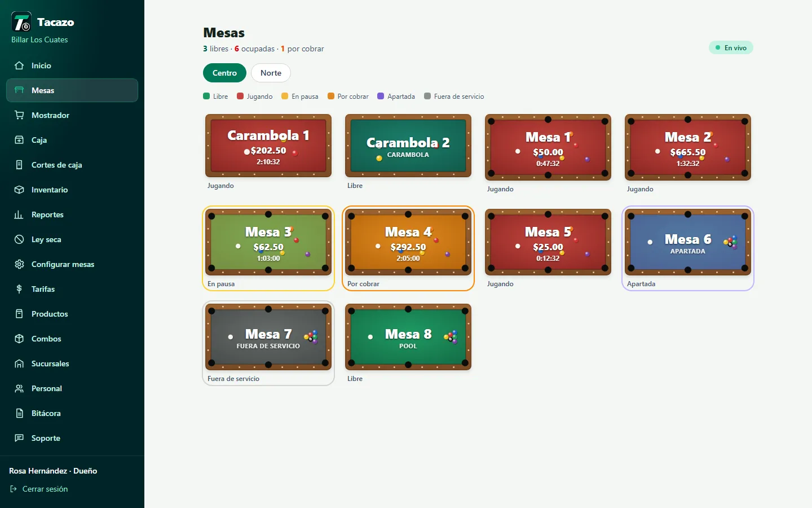Screen dimensions: 812x508
Task: Click the yellow En pausa legend swatch
Action: (285, 96)
